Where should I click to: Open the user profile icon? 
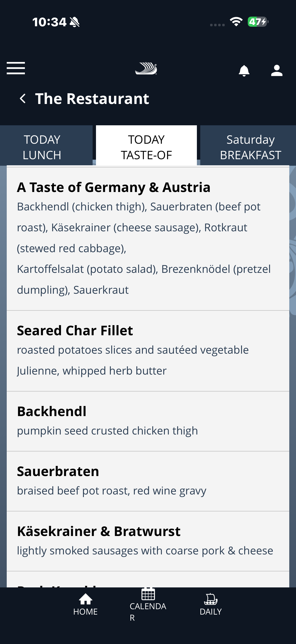[276, 71]
